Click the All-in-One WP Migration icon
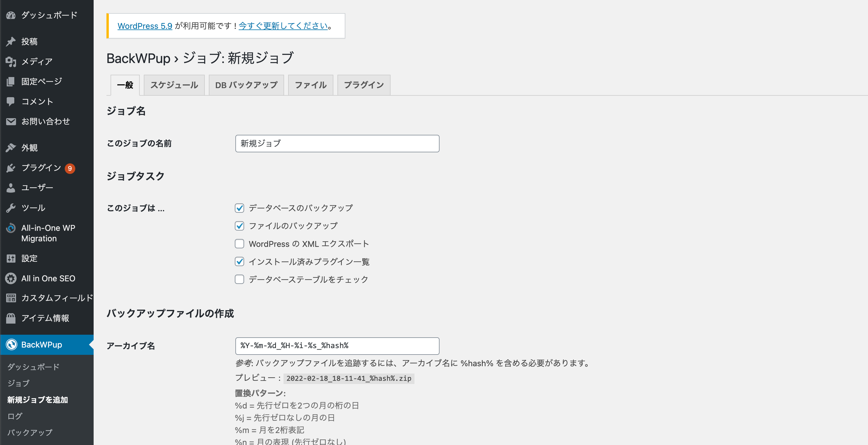The image size is (868, 445). tap(11, 228)
